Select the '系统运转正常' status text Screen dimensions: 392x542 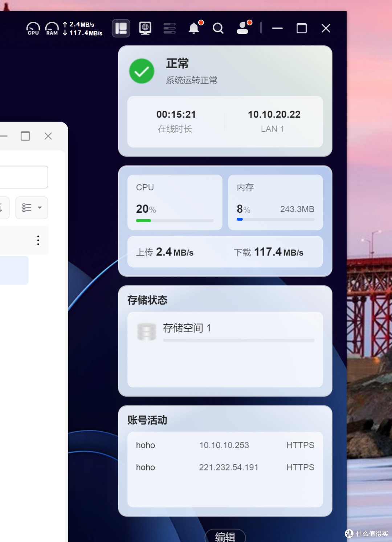coord(192,80)
